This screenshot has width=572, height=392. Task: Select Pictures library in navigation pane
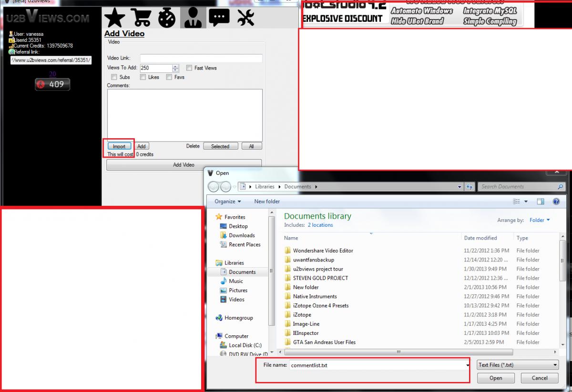point(234,290)
